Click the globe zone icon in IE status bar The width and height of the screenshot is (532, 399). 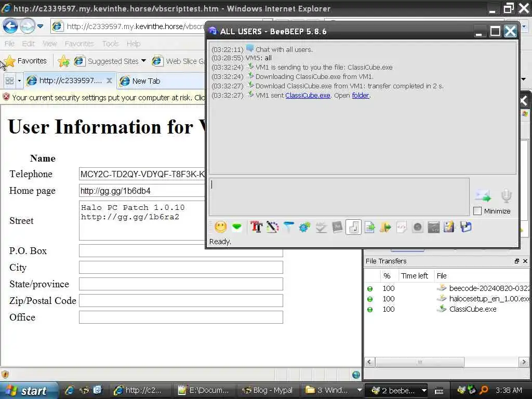pyautogui.click(x=356, y=375)
